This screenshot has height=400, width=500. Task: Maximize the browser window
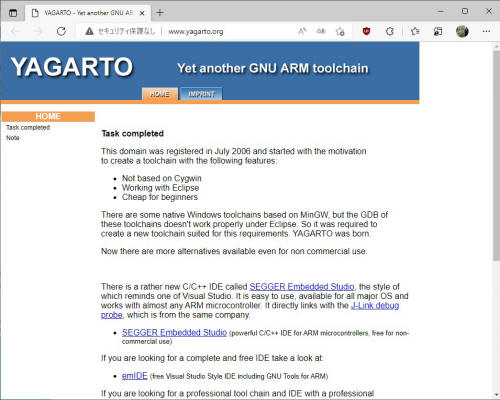[465, 11]
